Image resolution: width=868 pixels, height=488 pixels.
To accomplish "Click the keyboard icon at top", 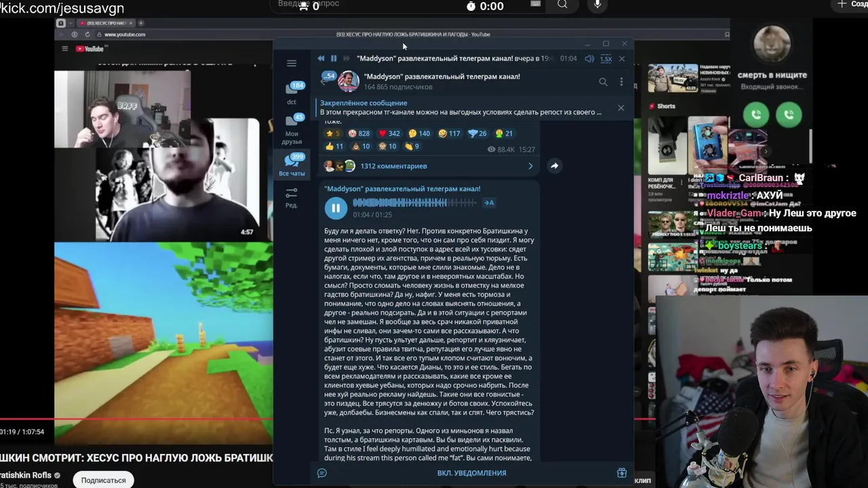I will pyautogui.click(x=536, y=4).
